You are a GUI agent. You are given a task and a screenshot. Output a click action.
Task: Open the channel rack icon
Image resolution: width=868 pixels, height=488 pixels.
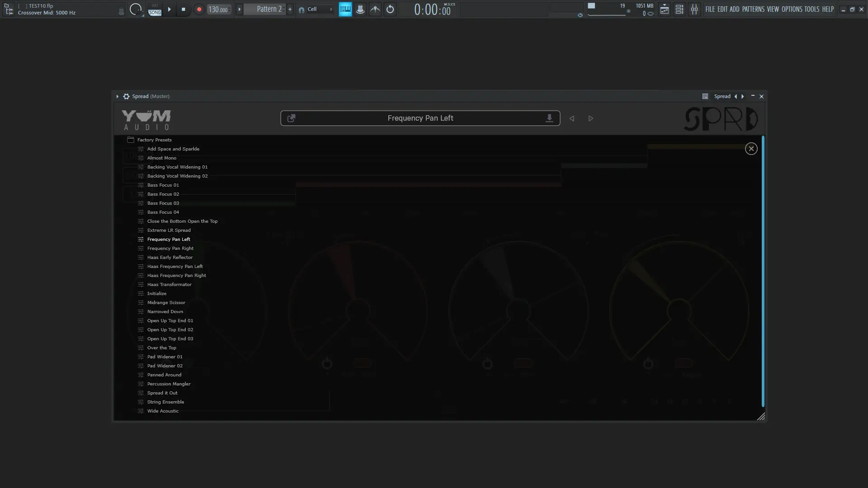click(x=679, y=9)
